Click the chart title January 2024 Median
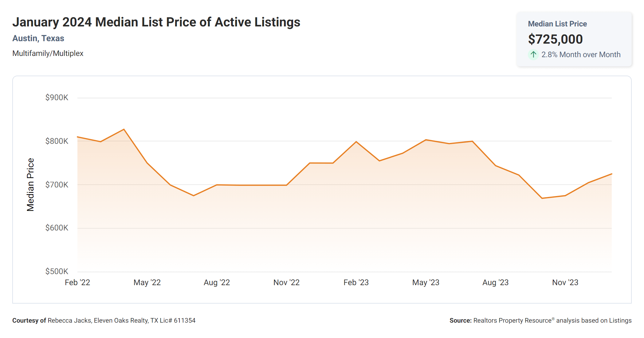Image resolution: width=644 pixels, height=338 pixels. (x=156, y=22)
